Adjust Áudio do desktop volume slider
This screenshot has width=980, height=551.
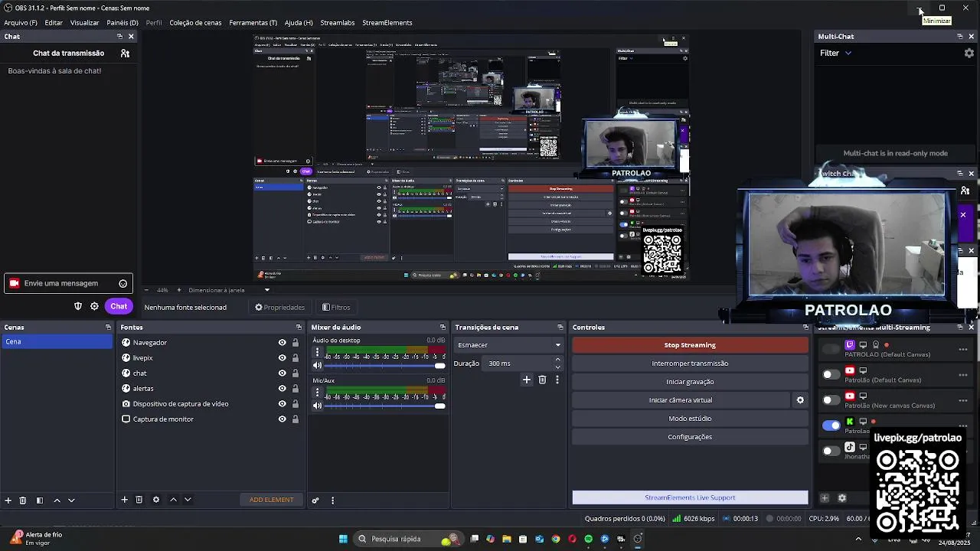pyautogui.click(x=386, y=366)
